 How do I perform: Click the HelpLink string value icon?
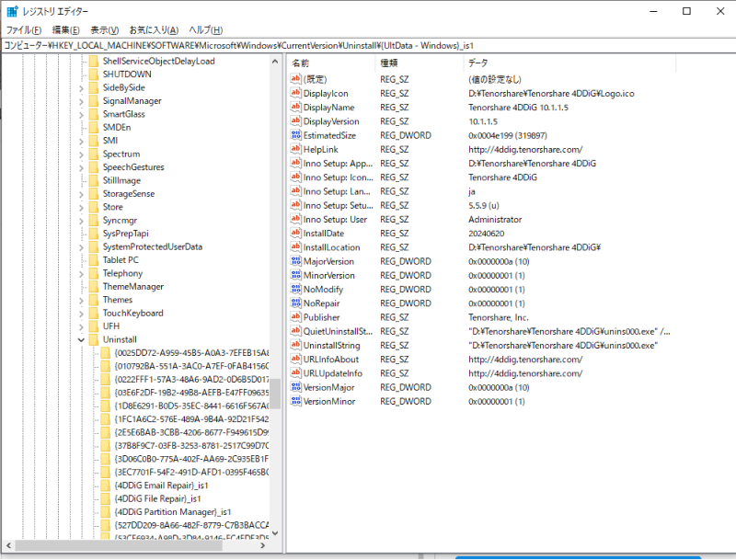tap(295, 149)
